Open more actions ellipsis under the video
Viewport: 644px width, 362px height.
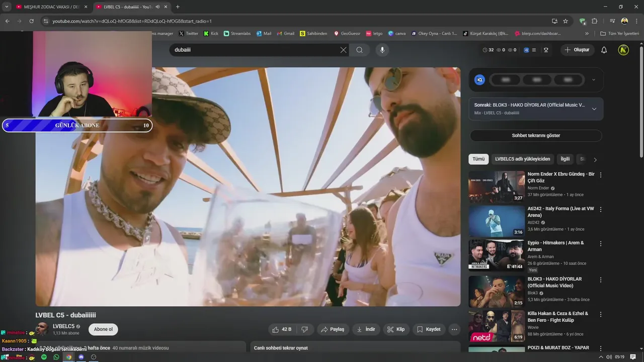(x=454, y=329)
